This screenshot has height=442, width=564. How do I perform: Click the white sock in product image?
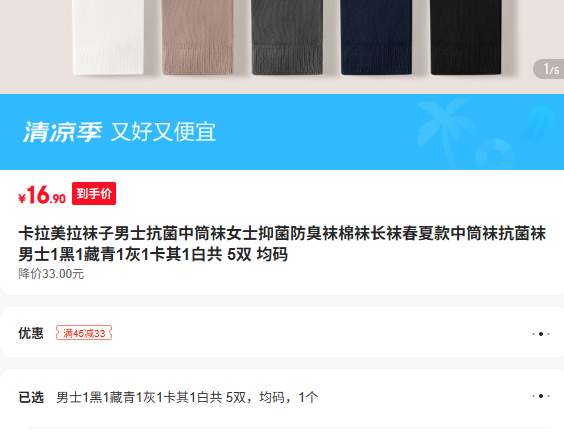click(108, 37)
